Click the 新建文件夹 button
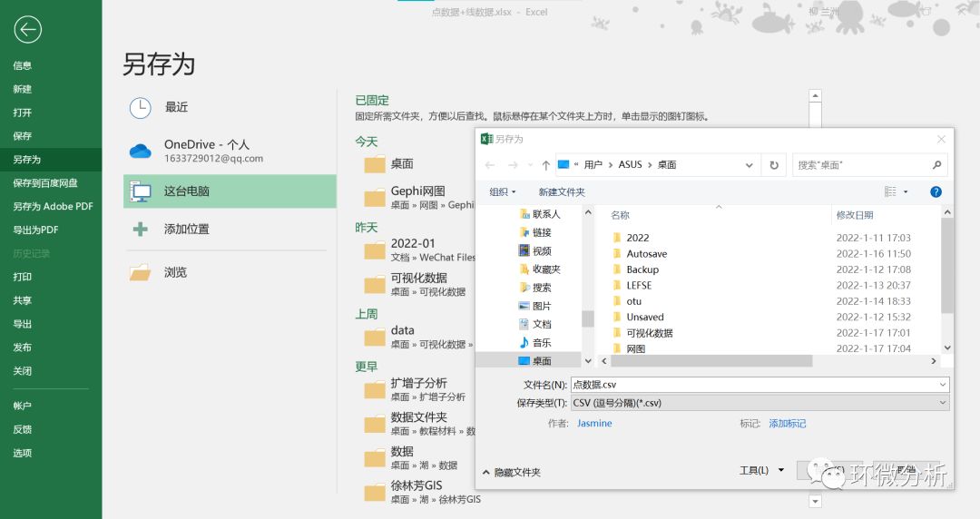The height and width of the screenshot is (519, 980). [x=562, y=192]
